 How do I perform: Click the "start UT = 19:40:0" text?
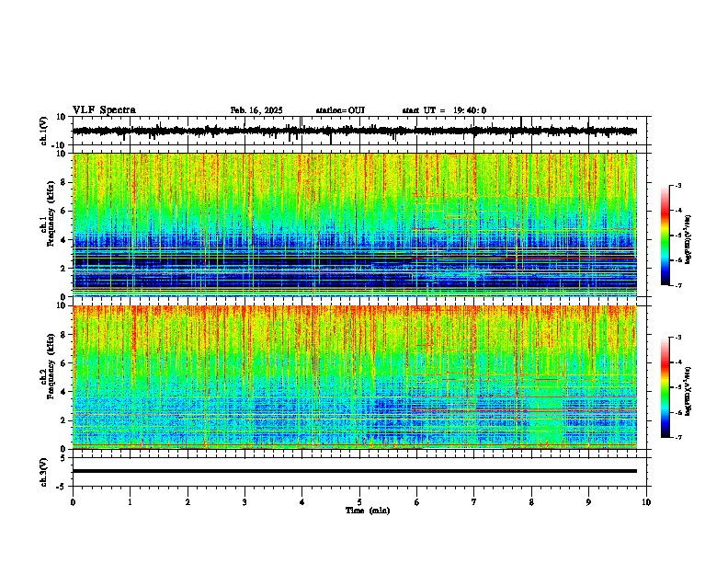[444, 110]
